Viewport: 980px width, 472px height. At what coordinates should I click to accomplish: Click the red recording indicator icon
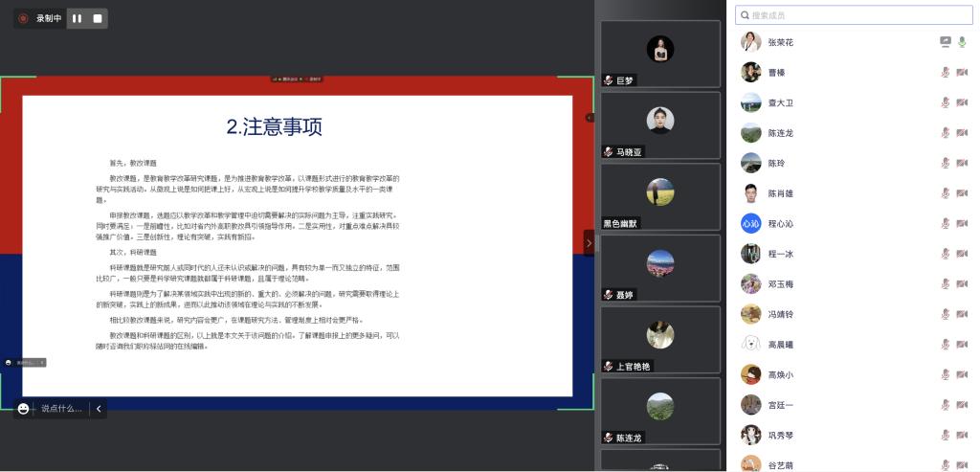(x=23, y=18)
